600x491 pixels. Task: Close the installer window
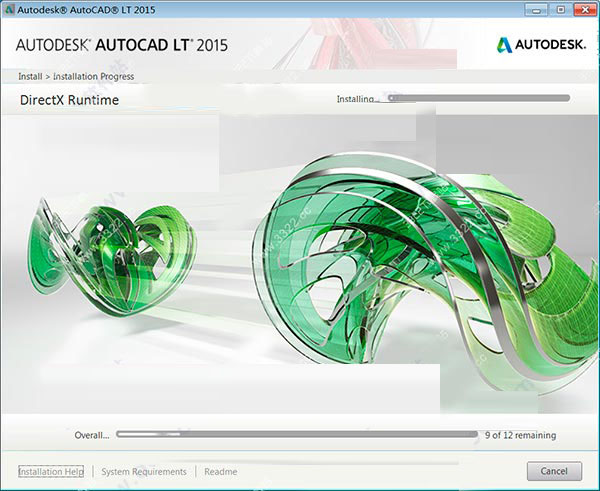585,10
